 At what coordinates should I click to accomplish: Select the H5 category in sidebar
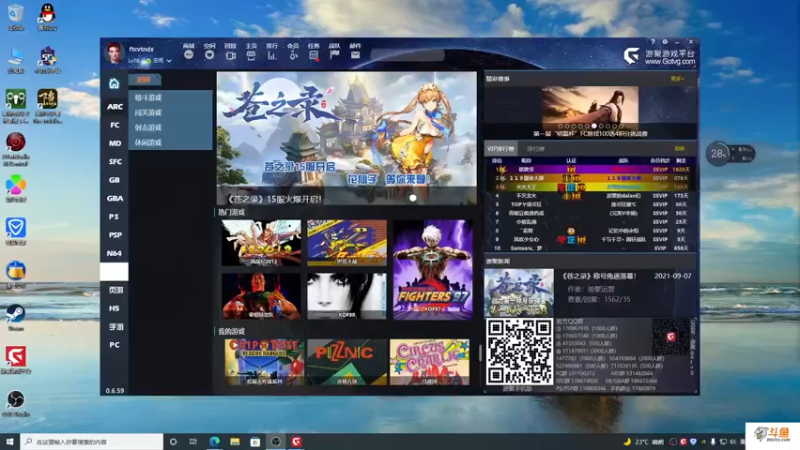coord(115,309)
